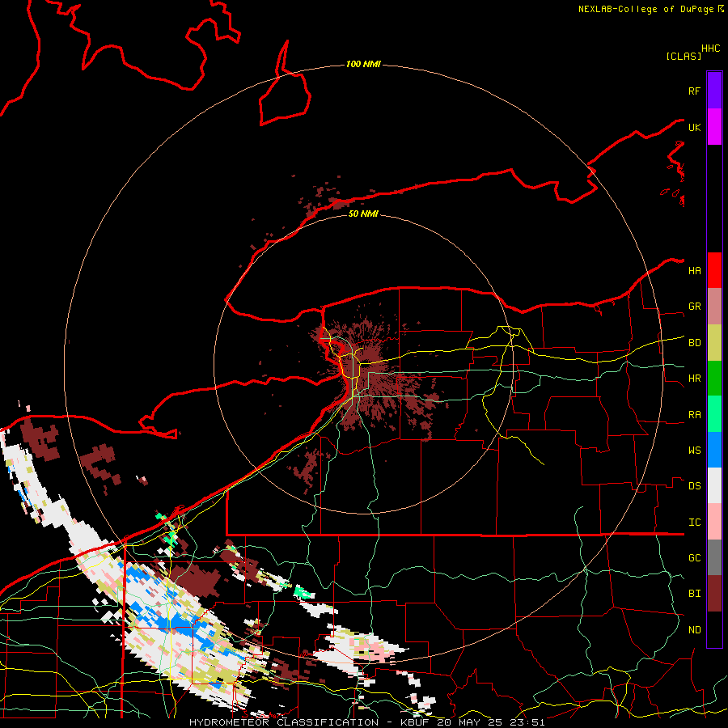Image resolution: width=728 pixels, height=728 pixels.
Task: Click the RA light green legend block
Action: coord(714,414)
